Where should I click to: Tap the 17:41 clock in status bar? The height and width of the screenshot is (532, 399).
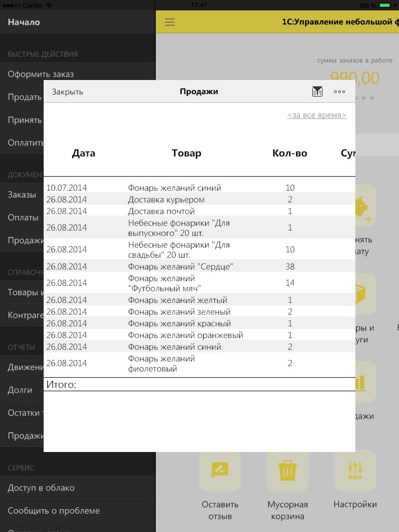click(x=199, y=5)
